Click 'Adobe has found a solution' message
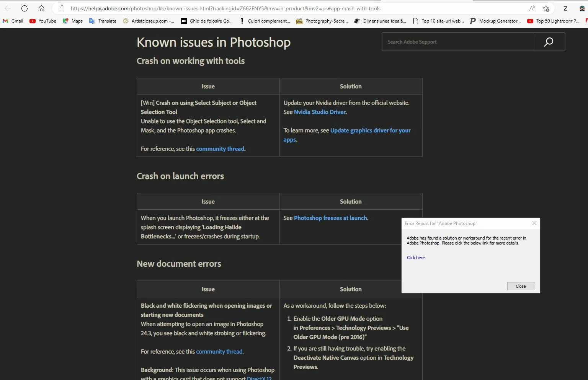This screenshot has width=588, height=380. pos(466,240)
